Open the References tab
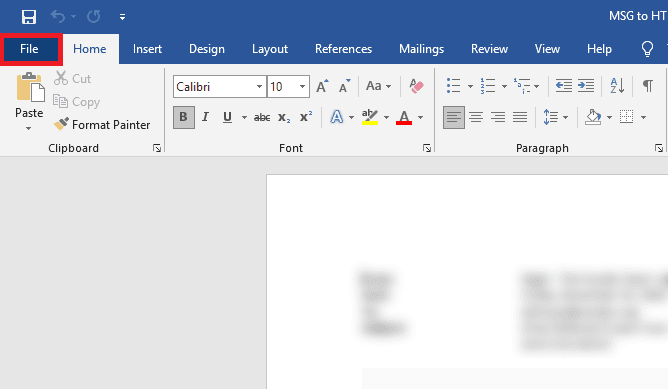Screen dimensions: 668x389 click(x=343, y=49)
